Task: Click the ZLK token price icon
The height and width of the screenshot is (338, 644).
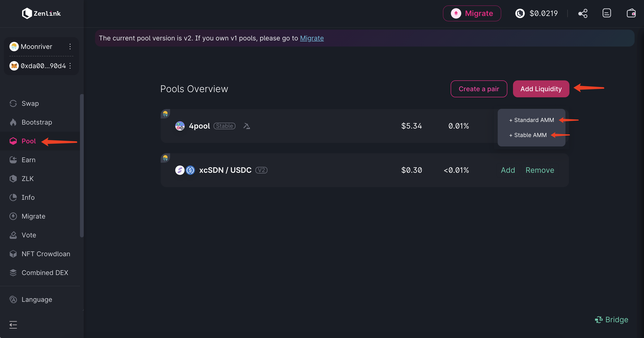Action: 520,13
